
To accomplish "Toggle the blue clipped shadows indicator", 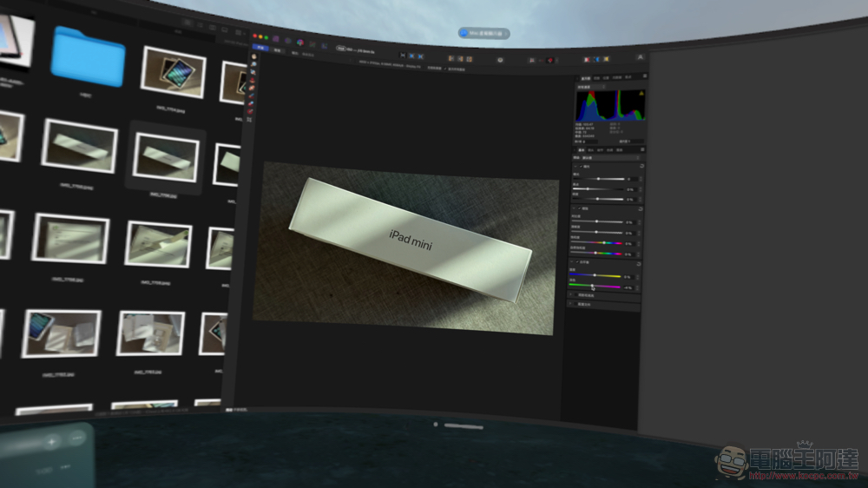I will point(597,59).
